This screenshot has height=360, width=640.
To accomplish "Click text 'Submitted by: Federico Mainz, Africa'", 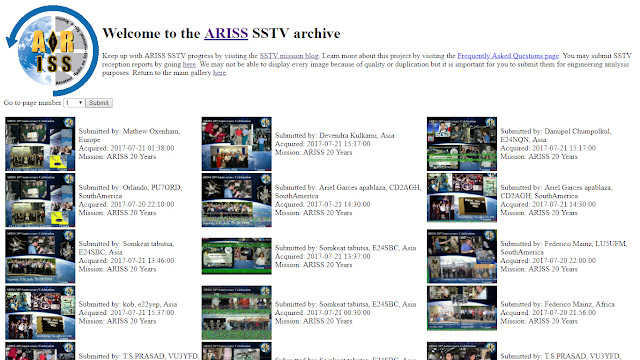I will [557, 304].
